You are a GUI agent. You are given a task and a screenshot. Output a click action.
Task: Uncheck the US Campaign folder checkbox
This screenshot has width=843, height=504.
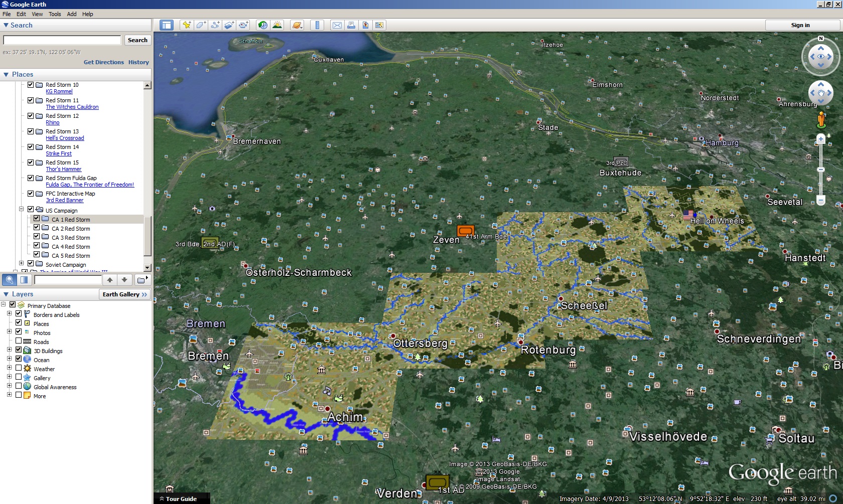[x=31, y=209]
